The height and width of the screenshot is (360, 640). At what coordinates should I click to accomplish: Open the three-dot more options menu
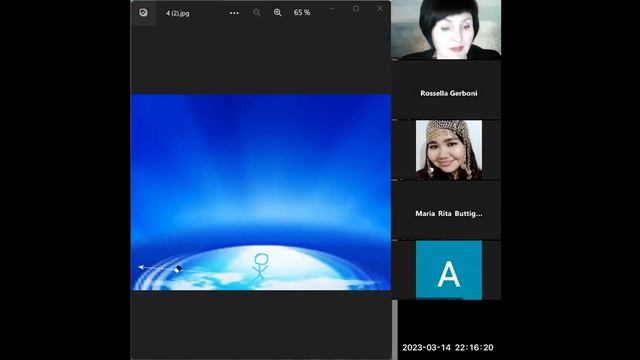(234, 13)
